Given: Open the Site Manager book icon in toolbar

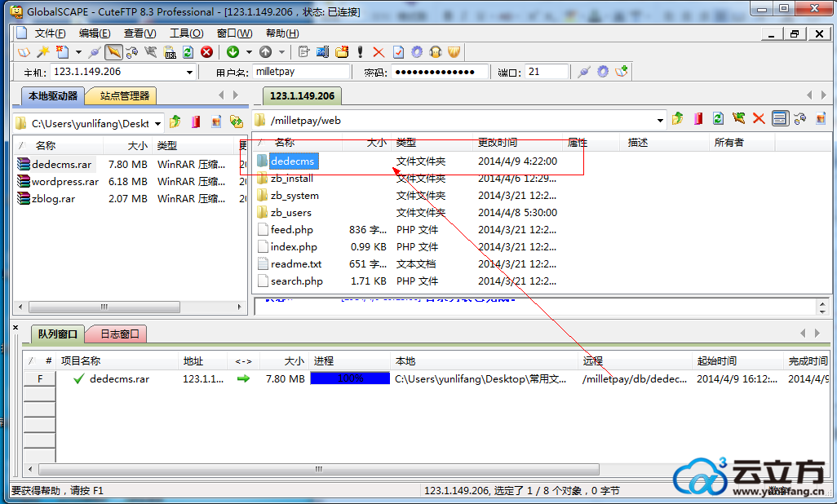Looking at the screenshot, I should pos(24,52).
